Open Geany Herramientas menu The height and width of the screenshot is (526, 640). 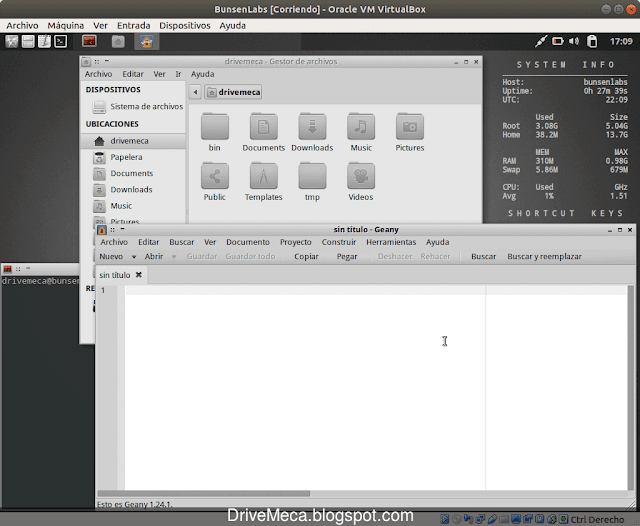[x=391, y=242]
